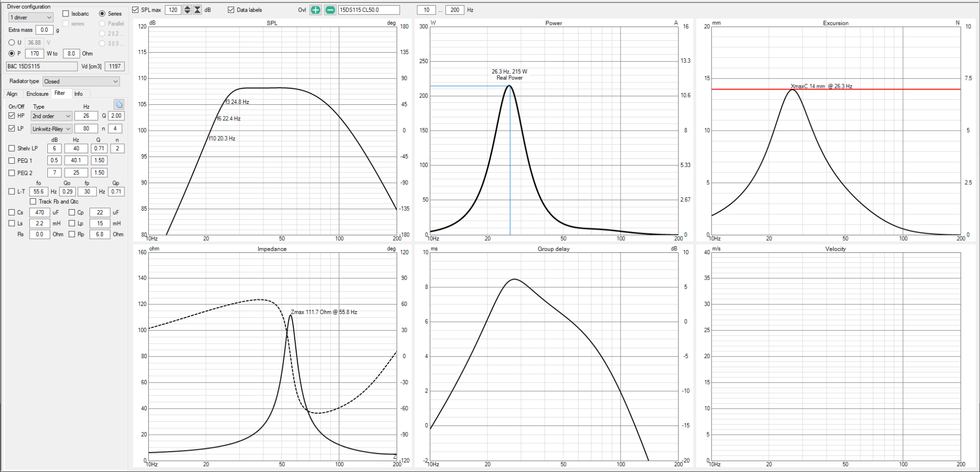
Task: Click the Ls 2.2 mH field
Action: click(40, 224)
